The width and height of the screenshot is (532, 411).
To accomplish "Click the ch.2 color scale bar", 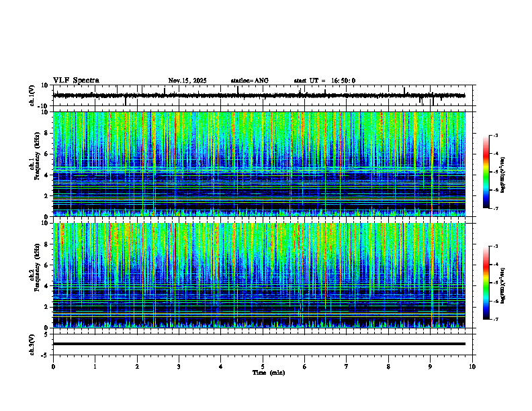I will click(486, 283).
